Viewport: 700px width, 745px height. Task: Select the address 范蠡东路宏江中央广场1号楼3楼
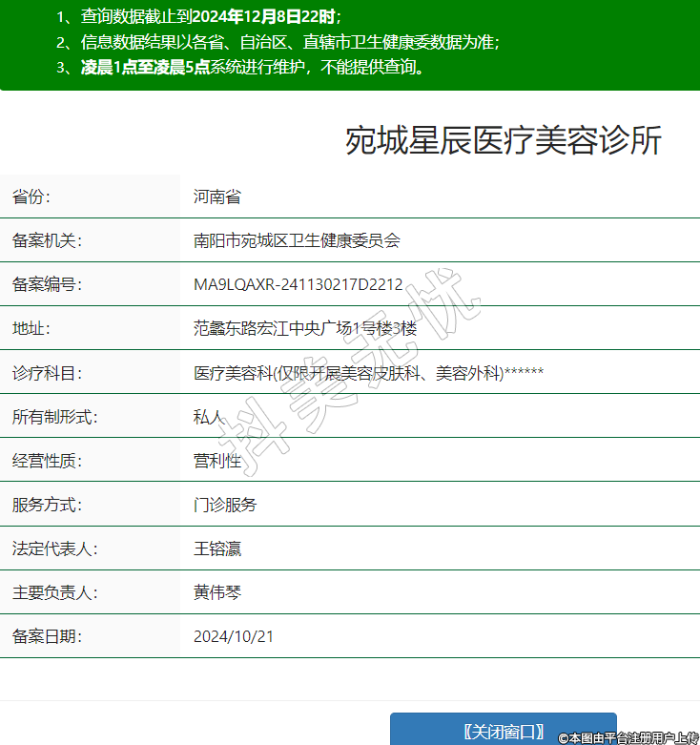click(305, 328)
